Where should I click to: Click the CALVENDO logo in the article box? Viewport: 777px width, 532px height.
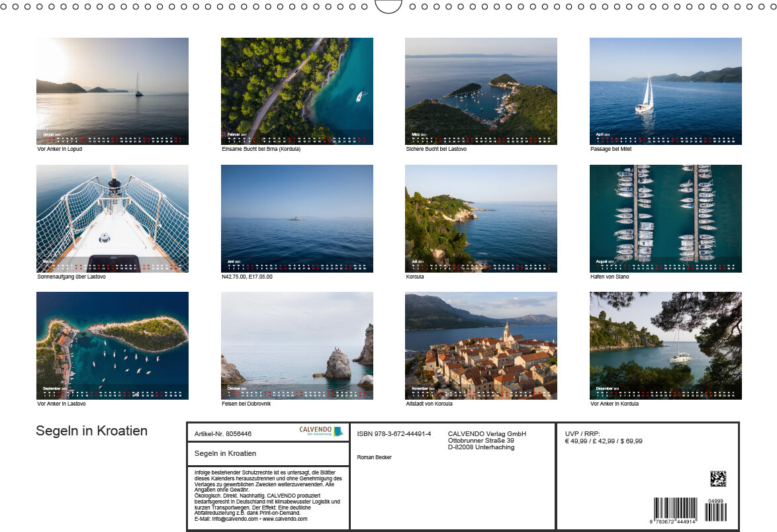(x=320, y=431)
